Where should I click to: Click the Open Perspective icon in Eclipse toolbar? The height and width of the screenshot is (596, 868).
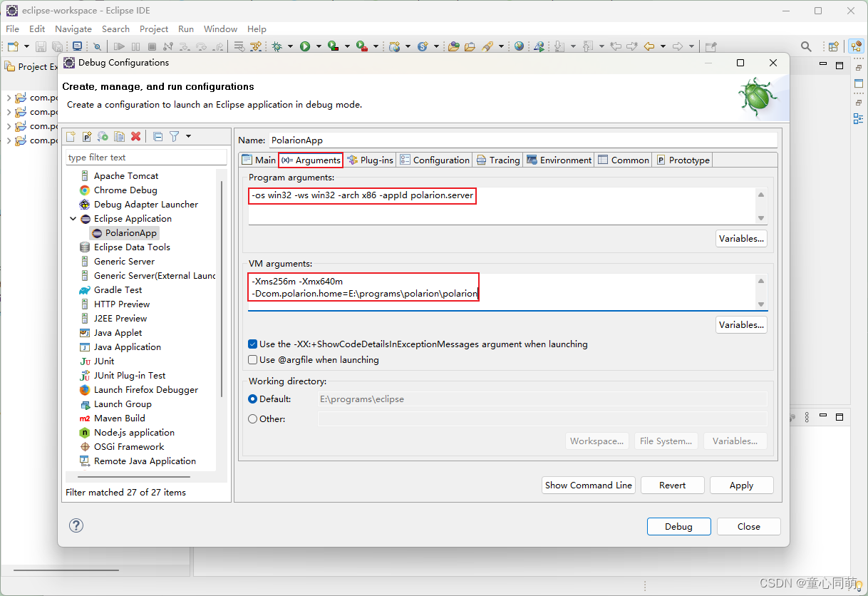(x=833, y=46)
